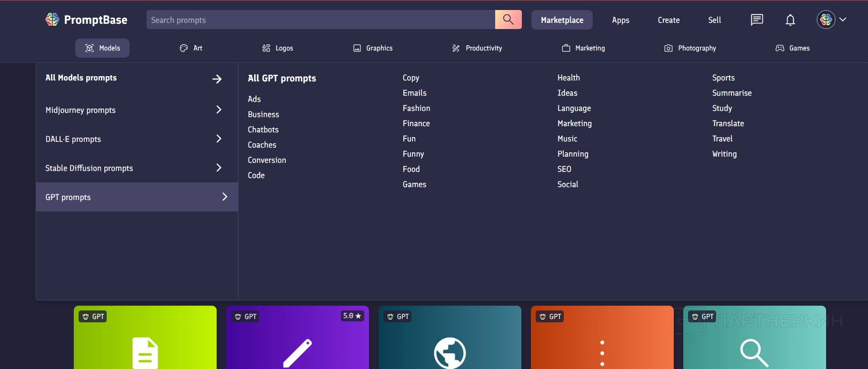Select the Graphics category tab
868x369 pixels.
(x=373, y=48)
